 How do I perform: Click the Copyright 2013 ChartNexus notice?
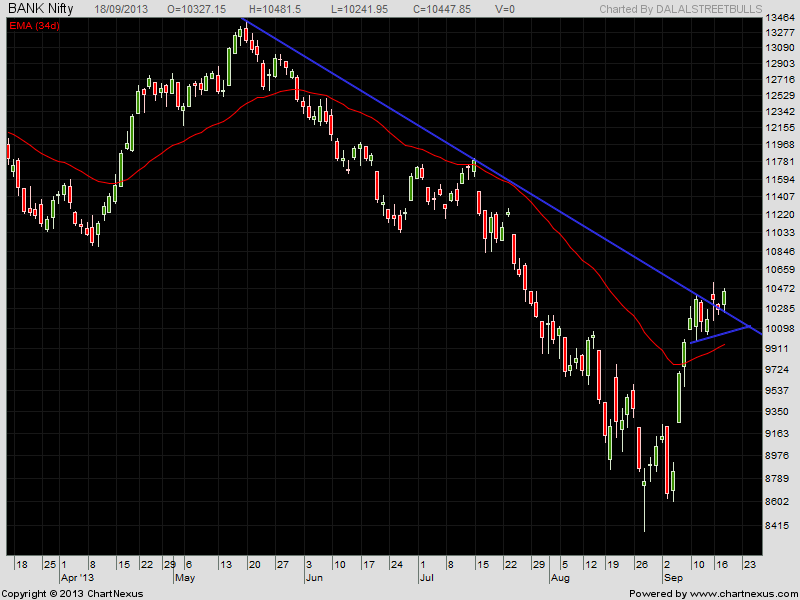73,594
